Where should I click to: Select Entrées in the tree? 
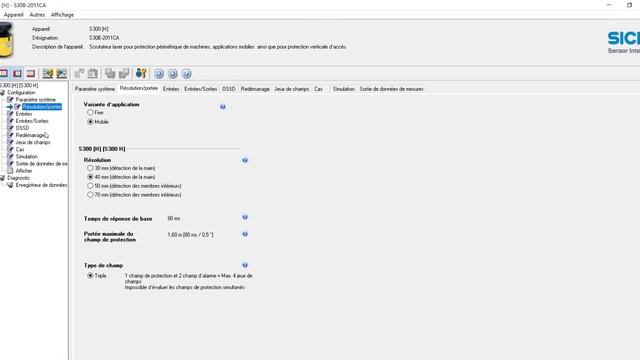click(24, 114)
